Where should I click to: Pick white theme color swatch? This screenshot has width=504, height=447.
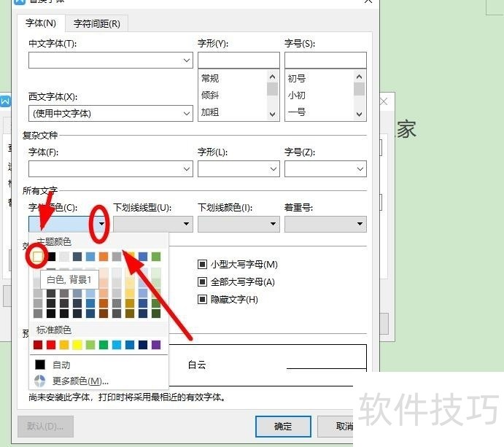[38, 257]
